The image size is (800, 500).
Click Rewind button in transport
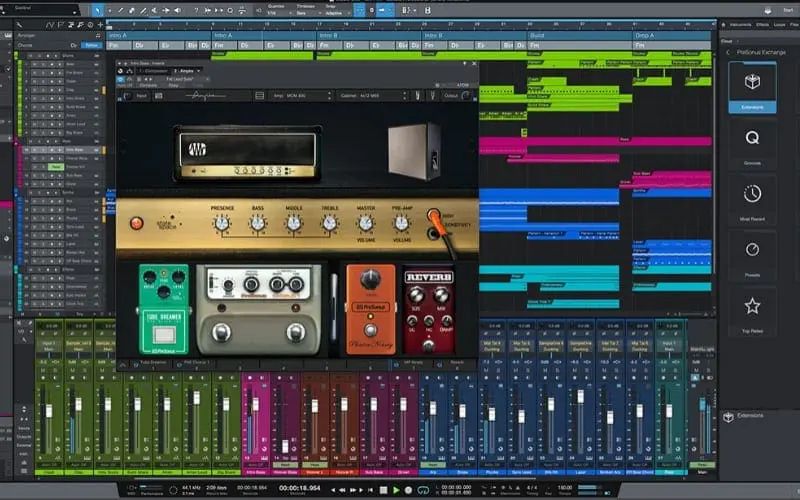click(342, 490)
